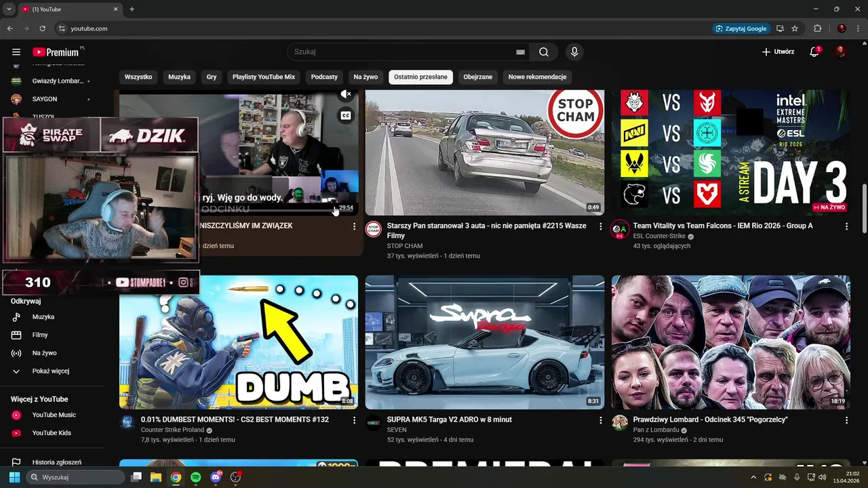This screenshot has height=488, width=868.
Task: Open Discord from the taskbar
Action: click(216, 477)
